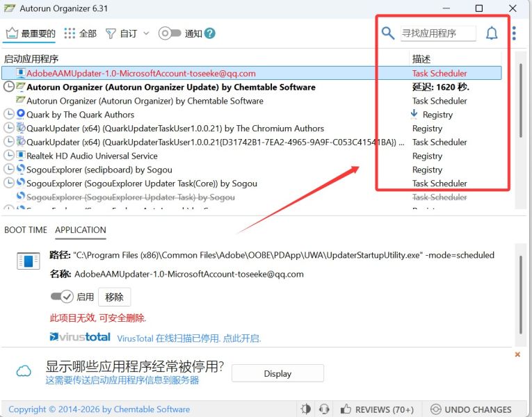The width and height of the screenshot is (532, 417).
Task: Click the clock icon beside Realtek HD Audio Universal Service
Action: point(9,155)
